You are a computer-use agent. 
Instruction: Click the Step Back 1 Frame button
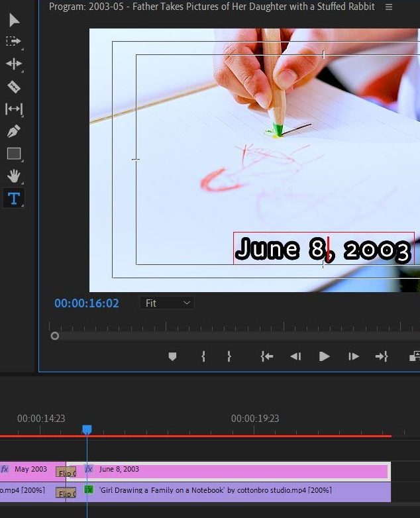click(x=295, y=356)
